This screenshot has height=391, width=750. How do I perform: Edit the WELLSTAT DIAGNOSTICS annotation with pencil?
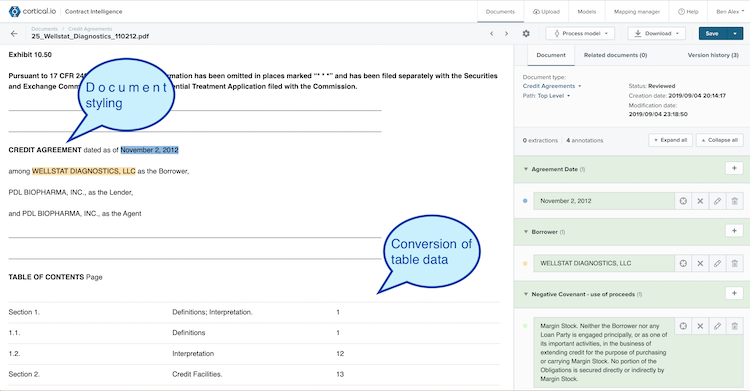(x=717, y=263)
